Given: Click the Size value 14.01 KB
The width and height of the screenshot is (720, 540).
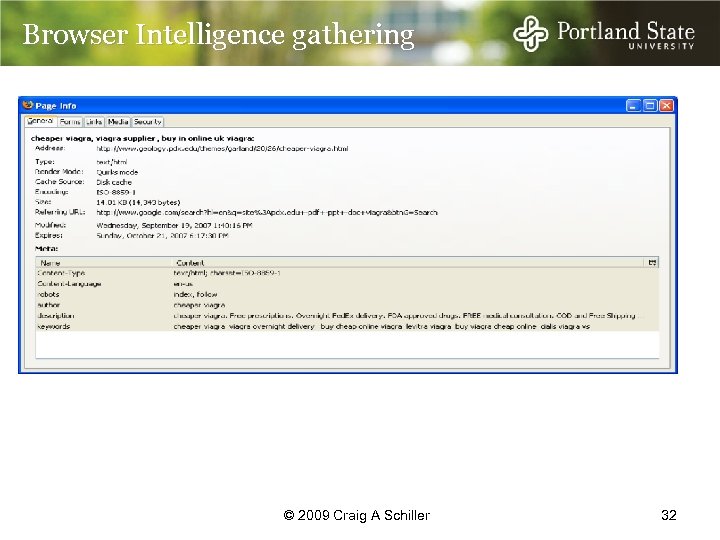Looking at the screenshot, I should tap(138, 202).
